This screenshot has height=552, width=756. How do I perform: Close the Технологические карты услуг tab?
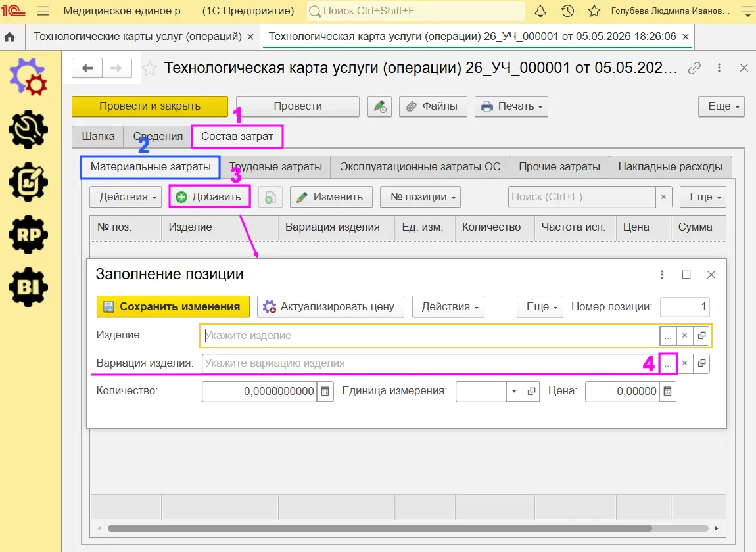point(250,37)
